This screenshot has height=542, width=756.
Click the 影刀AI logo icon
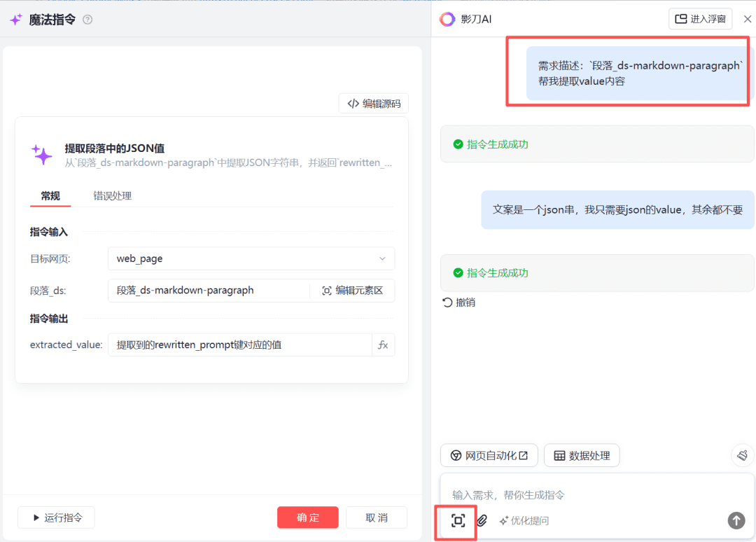coord(447,19)
